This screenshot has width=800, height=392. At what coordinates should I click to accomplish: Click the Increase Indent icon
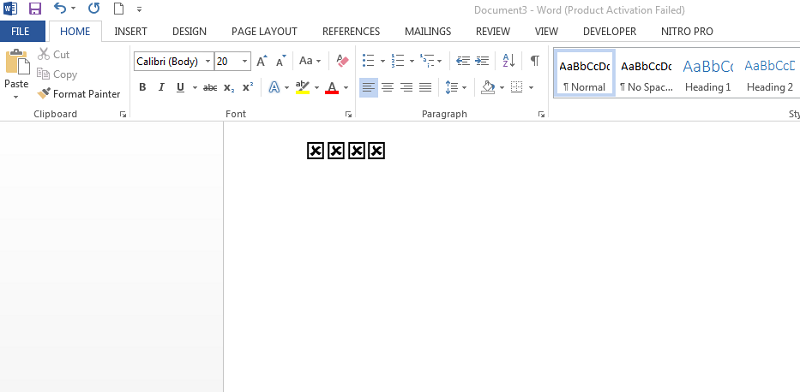(482, 61)
